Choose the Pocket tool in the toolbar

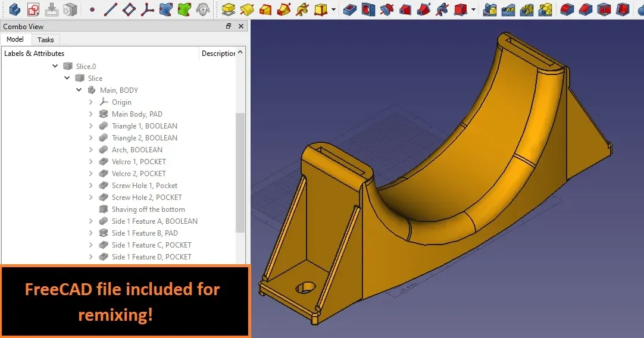point(349,9)
